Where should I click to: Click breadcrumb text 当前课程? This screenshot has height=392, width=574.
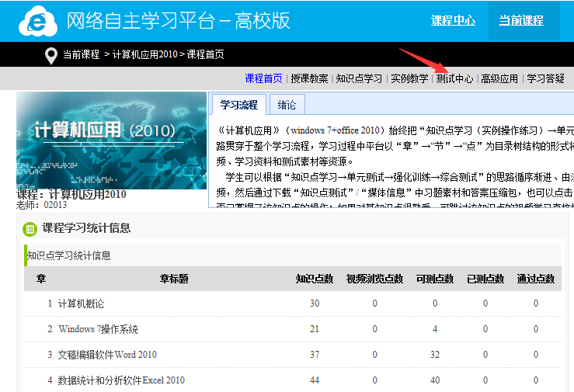click(82, 54)
